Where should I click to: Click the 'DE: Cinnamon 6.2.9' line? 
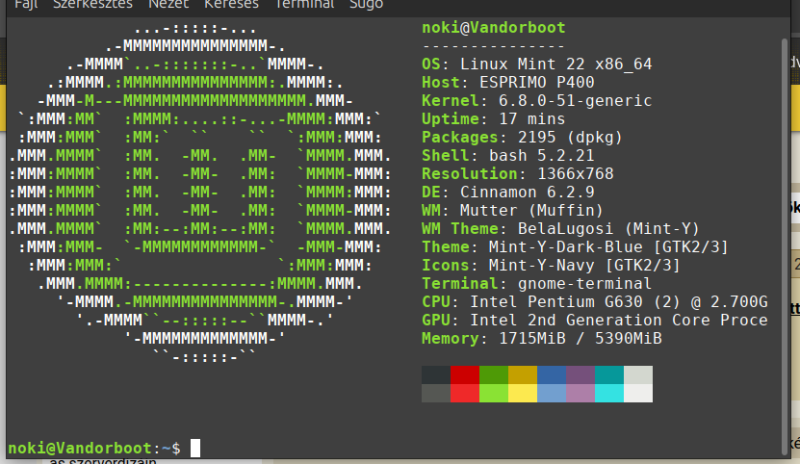508,192
